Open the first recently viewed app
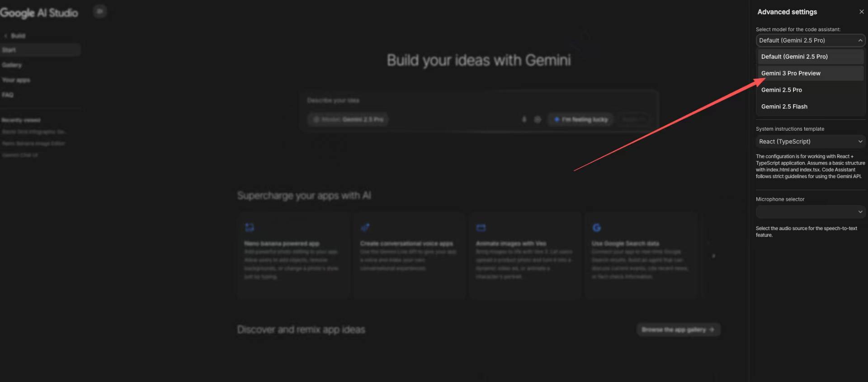 click(34, 132)
